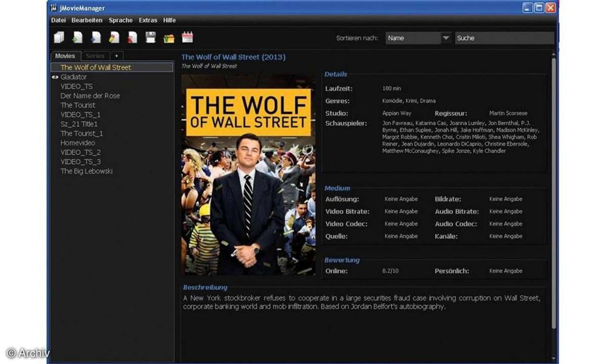Click the red calendar toolbar icon
The image size is (607, 364).
pos(187,37)
